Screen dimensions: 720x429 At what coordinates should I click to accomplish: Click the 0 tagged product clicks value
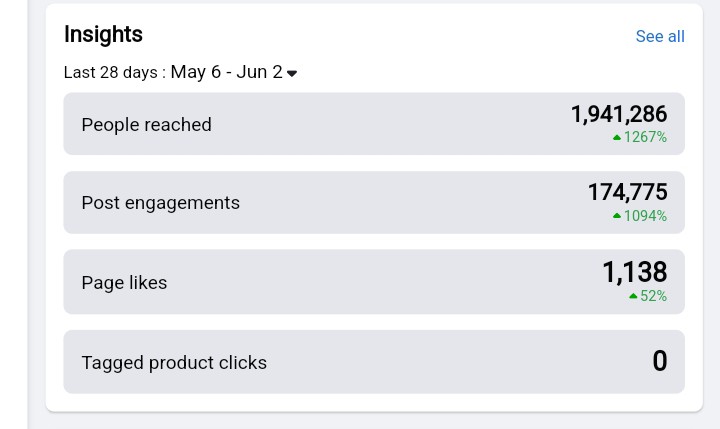point(660,361)
